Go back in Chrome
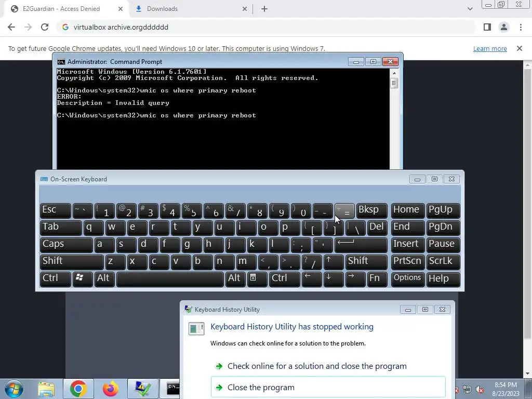Viewport: 532px width, 399px height. click(x=11, y=27)
